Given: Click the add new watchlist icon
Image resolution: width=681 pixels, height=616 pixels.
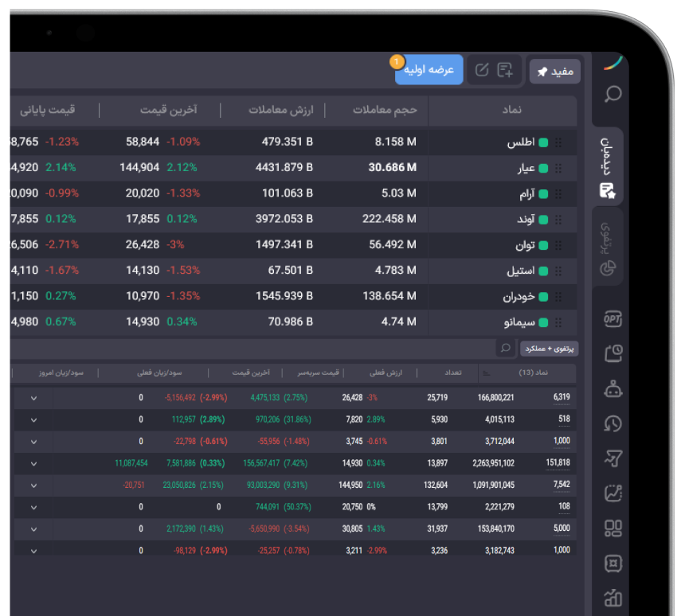Looking at the screenshot, I should tap(505, 70).
